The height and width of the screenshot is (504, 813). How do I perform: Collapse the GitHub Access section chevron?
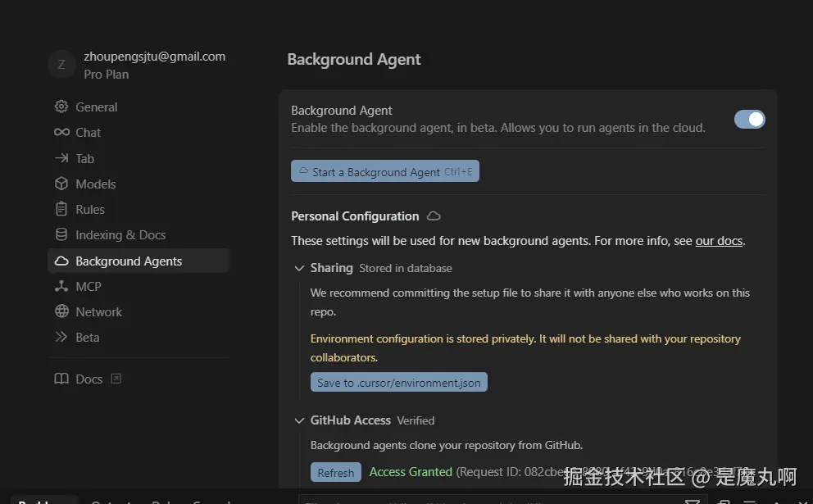coord(299,420)
